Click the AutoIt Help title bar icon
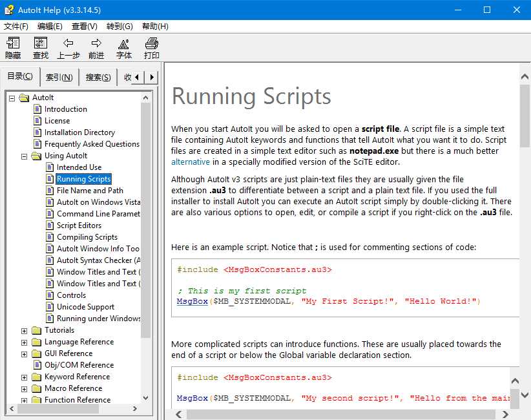This screenshot has height=420, width=531. tap(9, 10)
